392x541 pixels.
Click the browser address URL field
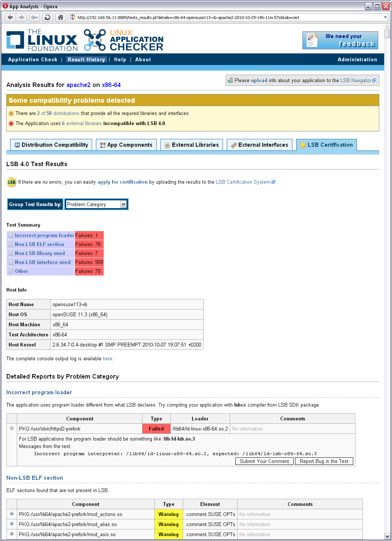click(x=228, y=17)
